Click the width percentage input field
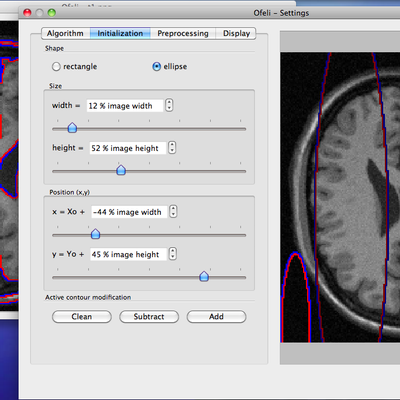This screenshot has height=400, width=400. (125, 106)
